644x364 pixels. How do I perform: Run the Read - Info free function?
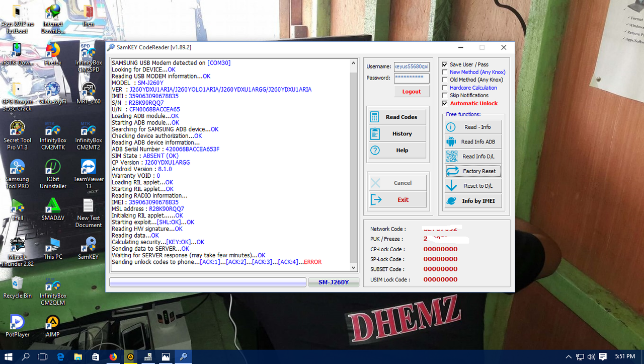pyautogui.click(x=473, y=127)
